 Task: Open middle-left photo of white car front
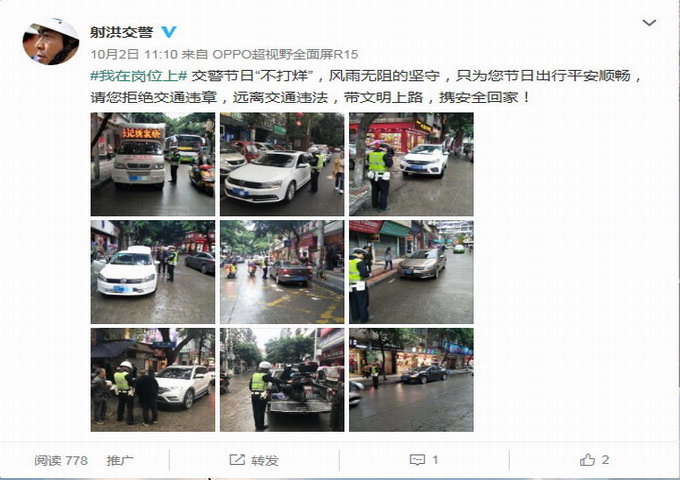pyautogui.click(x=153, y=272)
